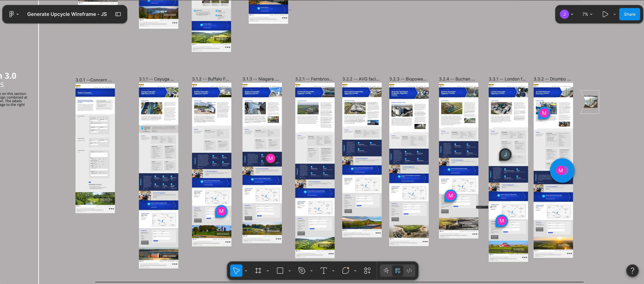
Task: Expand the user avatar dropdown arrow
Action: (572, 15)
